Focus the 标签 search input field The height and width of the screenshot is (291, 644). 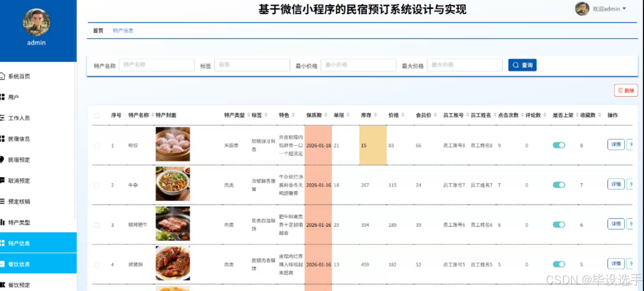252,65
